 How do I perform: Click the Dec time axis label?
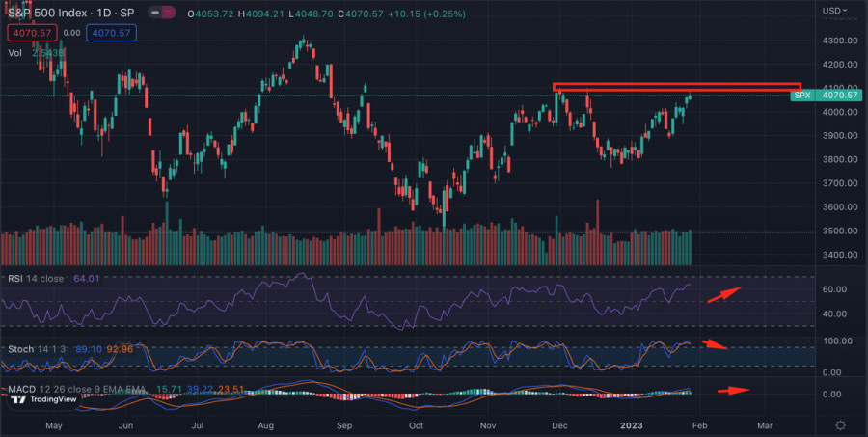[x=559, y=425]
